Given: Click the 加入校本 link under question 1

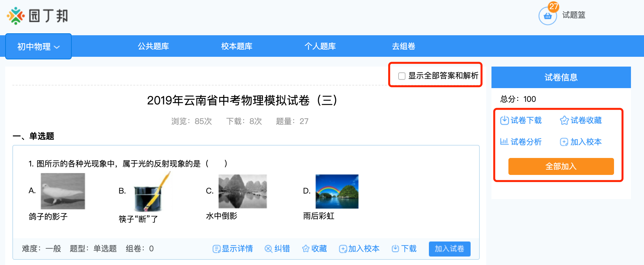Looking at the screenshot, I should 359,249.
